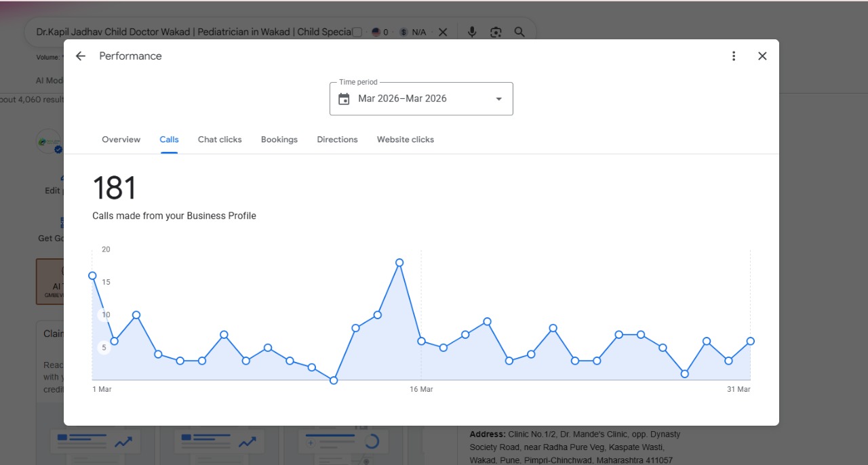Go back using the Performance back arrow
868x465 pixels.
(x=81, y=56)
